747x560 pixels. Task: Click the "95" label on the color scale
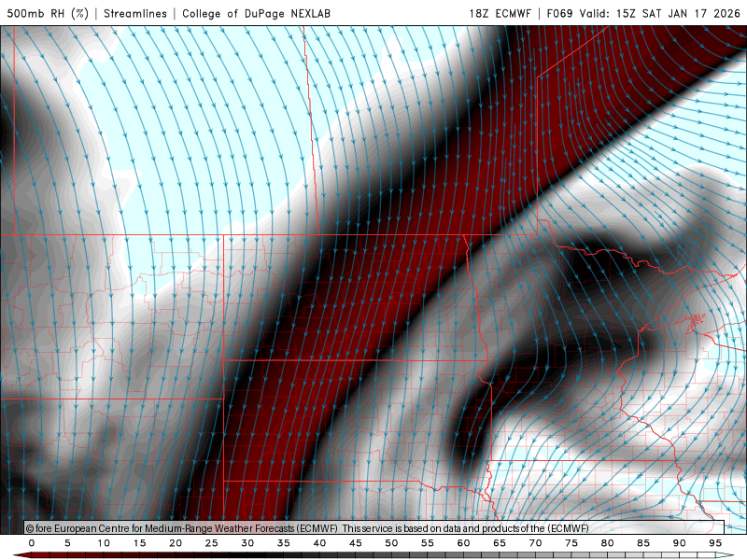[x=715, y=543]
